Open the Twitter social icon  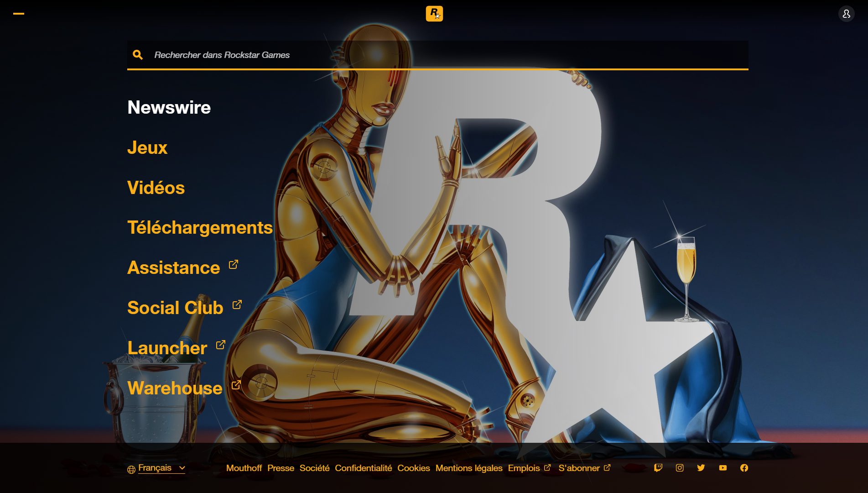coord(701,468)
